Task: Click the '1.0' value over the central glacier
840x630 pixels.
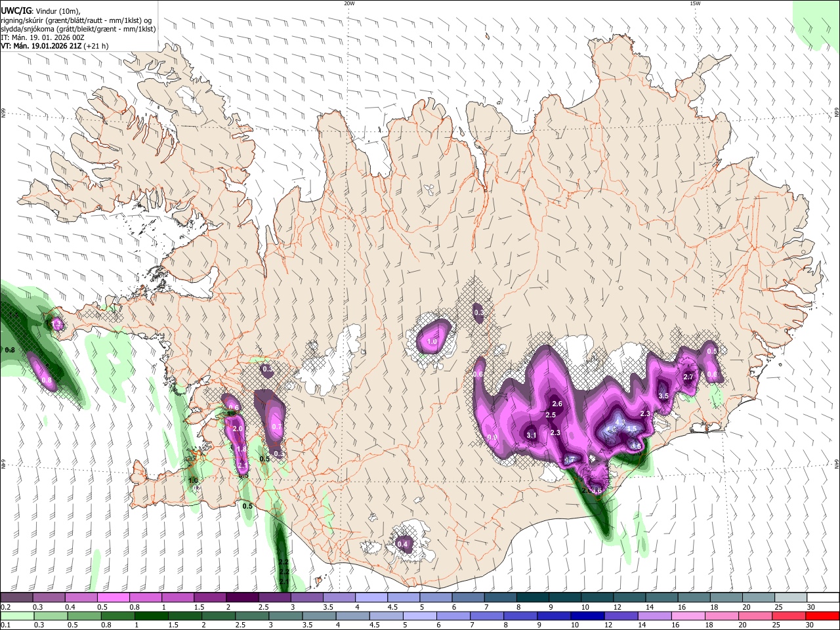Action: point(432,341)
